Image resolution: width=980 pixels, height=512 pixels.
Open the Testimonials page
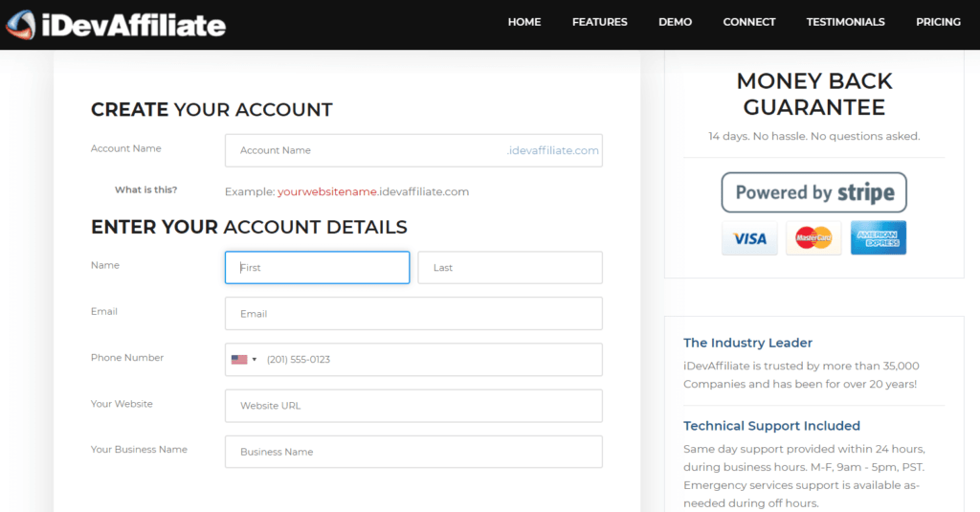845,22
